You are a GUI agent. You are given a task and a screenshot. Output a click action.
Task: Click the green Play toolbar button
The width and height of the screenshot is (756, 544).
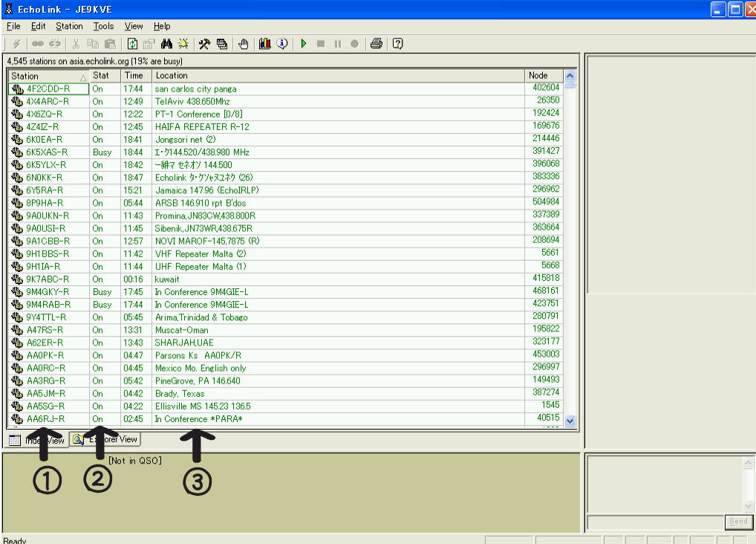304,44
